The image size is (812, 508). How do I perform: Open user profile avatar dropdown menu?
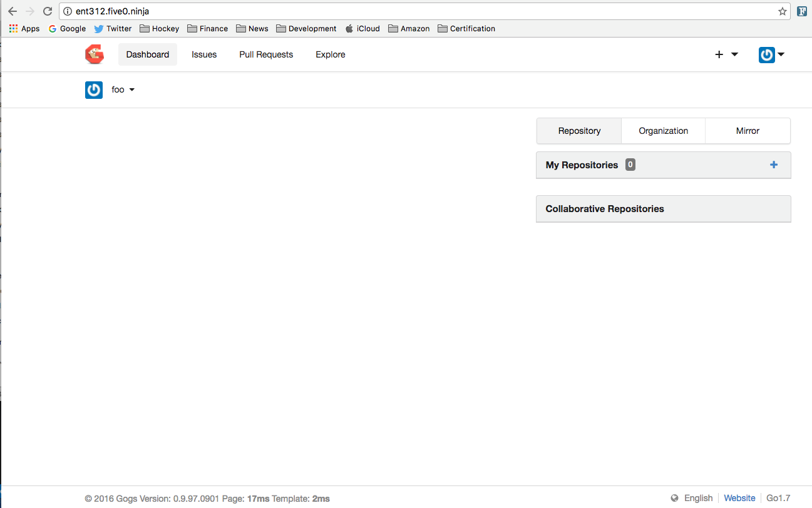pyautogui.click(x=771, y=54)
